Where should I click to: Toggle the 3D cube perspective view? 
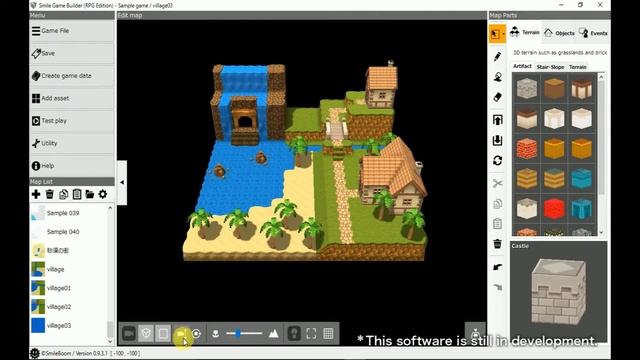146,333
